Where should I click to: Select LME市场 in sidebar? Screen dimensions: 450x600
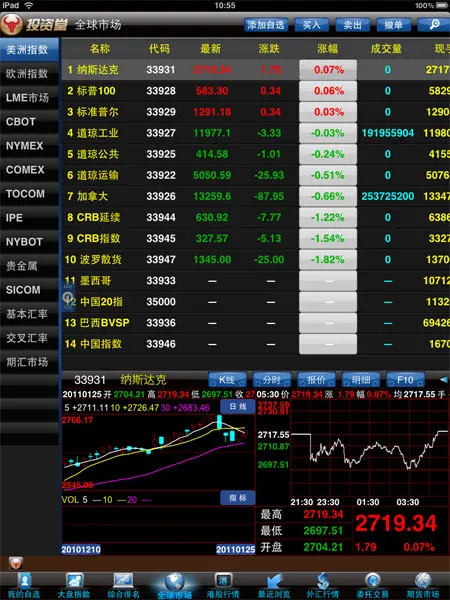pos(29,98)
